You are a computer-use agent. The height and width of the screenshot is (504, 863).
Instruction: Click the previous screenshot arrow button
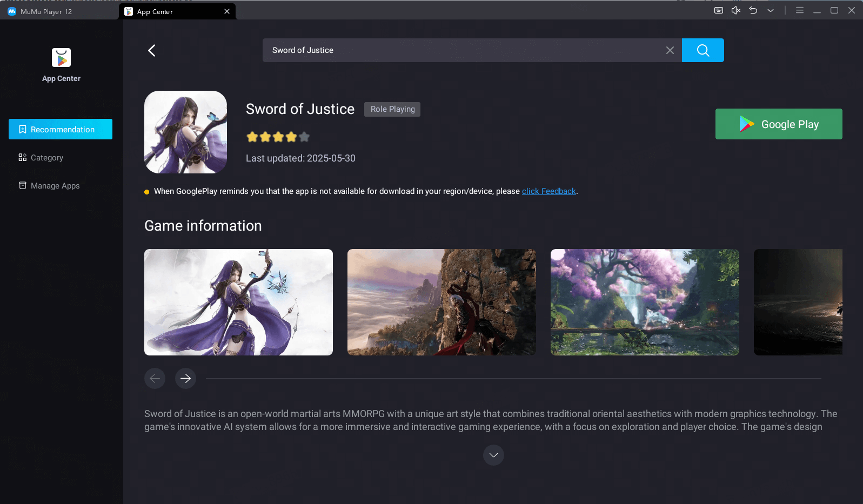coord(155,378)
